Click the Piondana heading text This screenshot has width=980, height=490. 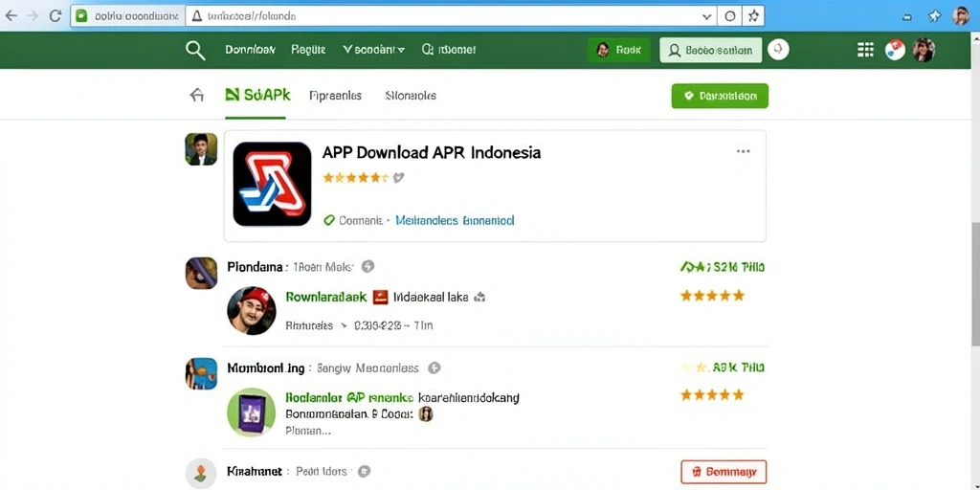(255, 267)
